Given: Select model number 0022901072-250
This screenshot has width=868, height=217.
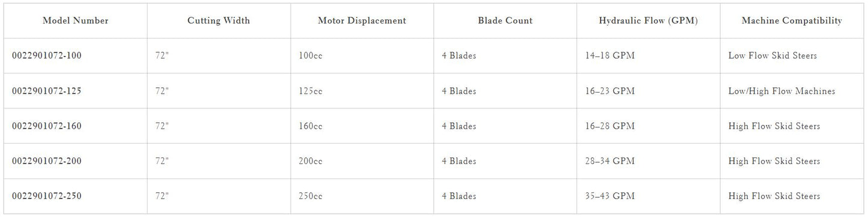Looking at the screenshot, I should (x=47, y=196).
